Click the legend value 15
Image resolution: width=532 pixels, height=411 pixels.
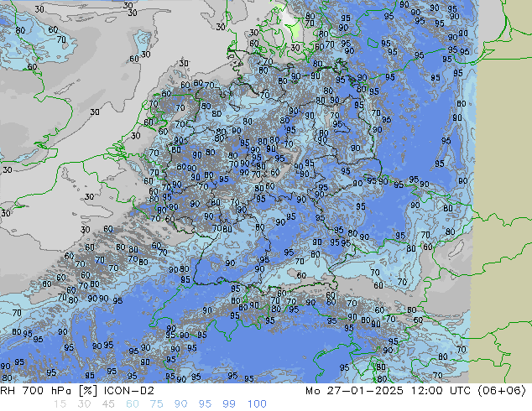[60, 404]
